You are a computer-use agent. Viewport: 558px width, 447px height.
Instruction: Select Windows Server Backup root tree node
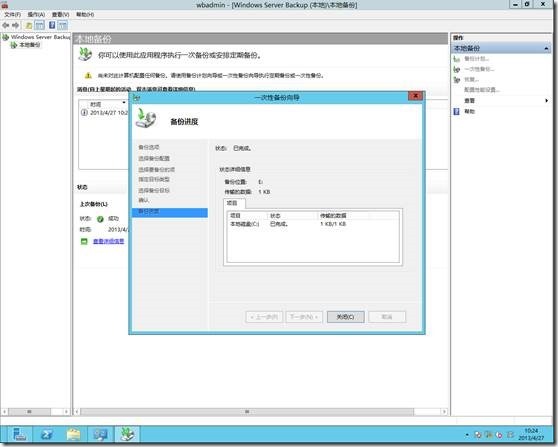[x=36, y=37]
